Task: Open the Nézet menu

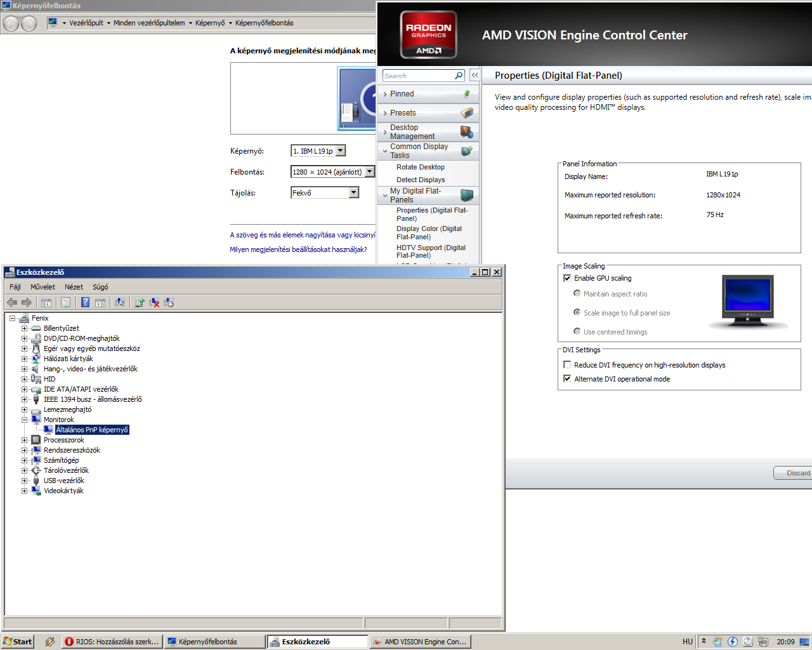Action: point(74,287)
